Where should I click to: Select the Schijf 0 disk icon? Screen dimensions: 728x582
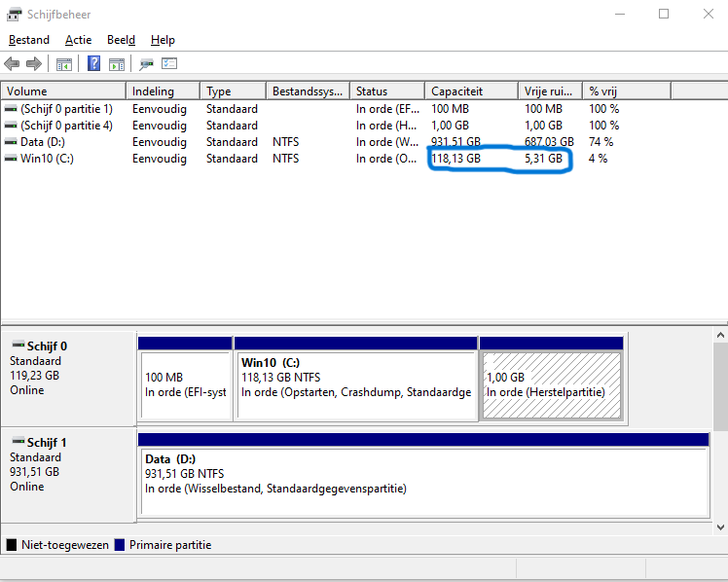18,346
